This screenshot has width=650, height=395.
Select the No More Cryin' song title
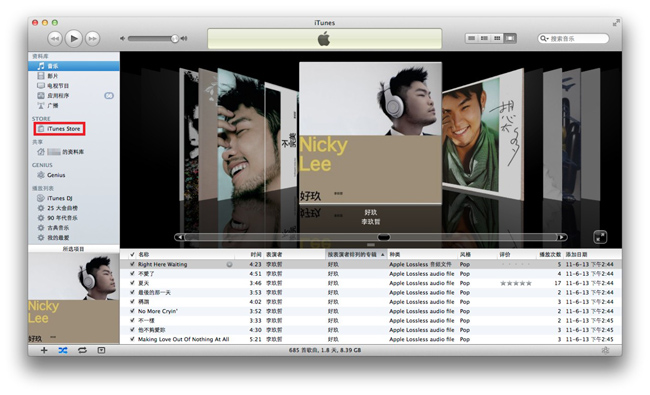pos(158,311)
